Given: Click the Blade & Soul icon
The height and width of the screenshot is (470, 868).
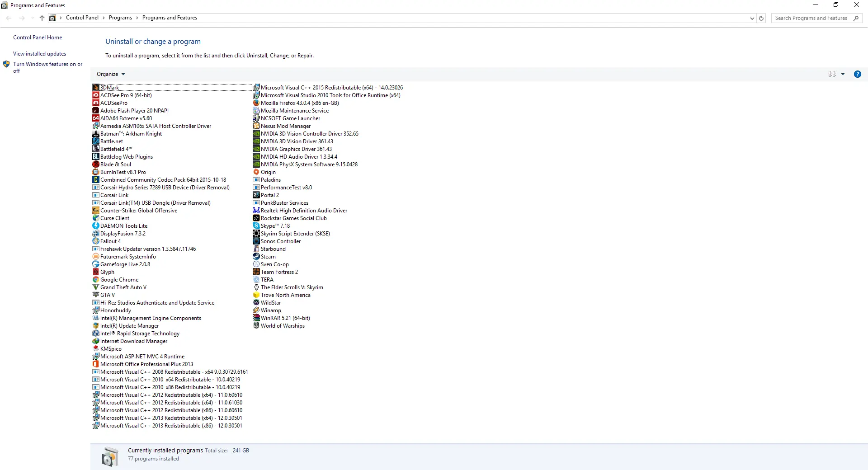Looking at the screenshot, I should pyautogui.click(x=96, y=164).
